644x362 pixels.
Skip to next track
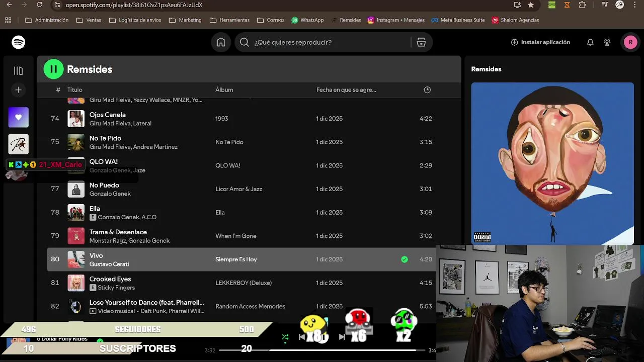(x=342, y=337)
